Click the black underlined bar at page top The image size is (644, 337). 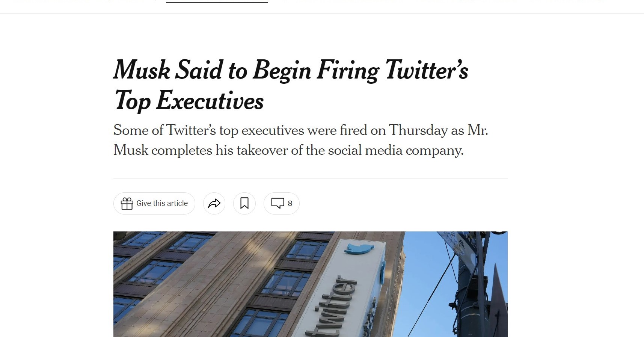point(217,2)
